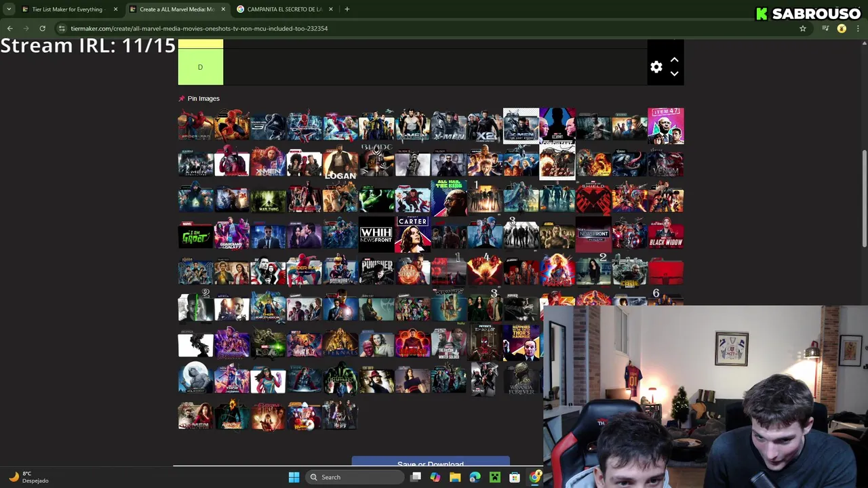868x488 pixels.
Task: Open File Explorer from taskbar
Action: point(455,477)
